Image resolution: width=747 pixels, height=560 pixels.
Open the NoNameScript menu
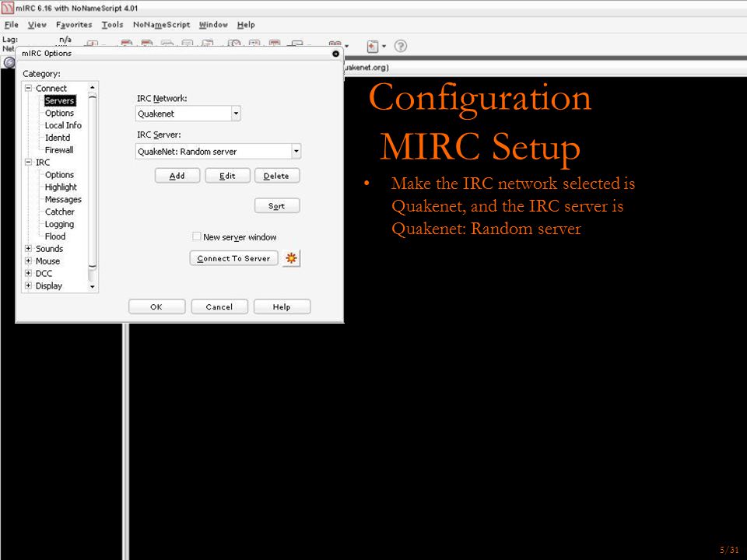(162, 25)
